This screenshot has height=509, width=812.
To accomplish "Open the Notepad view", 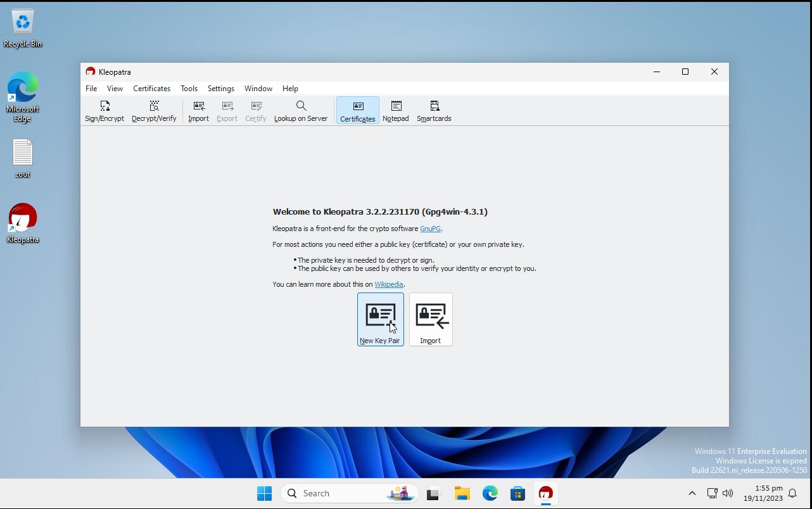I will (396, 111).
